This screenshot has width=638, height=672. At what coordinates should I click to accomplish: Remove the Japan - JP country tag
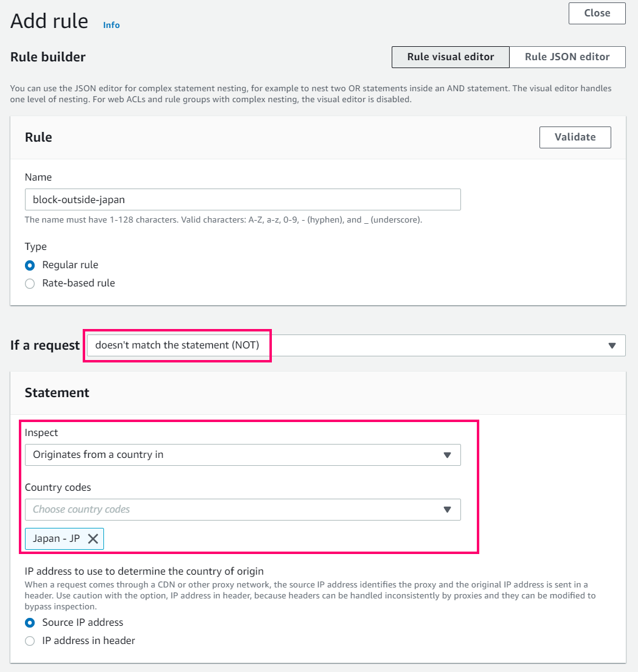tap(93, 539)
